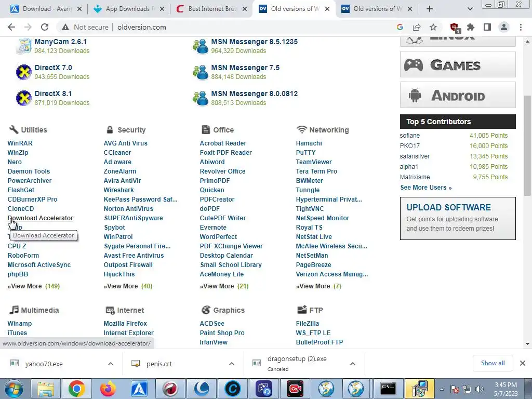Click the MSN Messenger 8.0.0812 icon
The image size is (532, 399).
click(x=201, y=98)
